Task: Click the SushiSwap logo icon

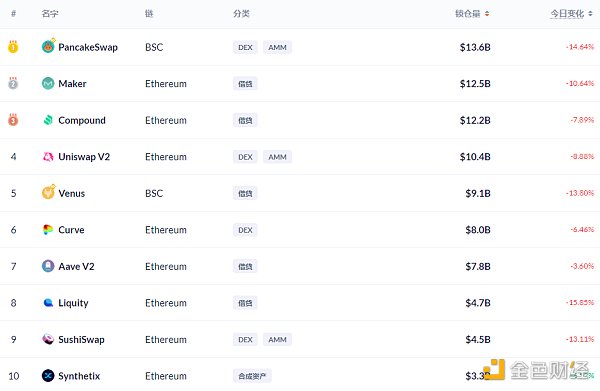Action: 48,339
